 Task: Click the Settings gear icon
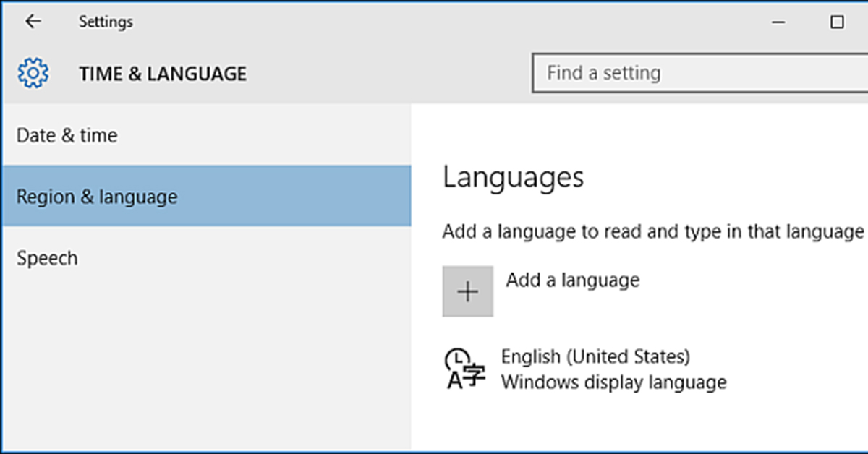tap(33, 74)
